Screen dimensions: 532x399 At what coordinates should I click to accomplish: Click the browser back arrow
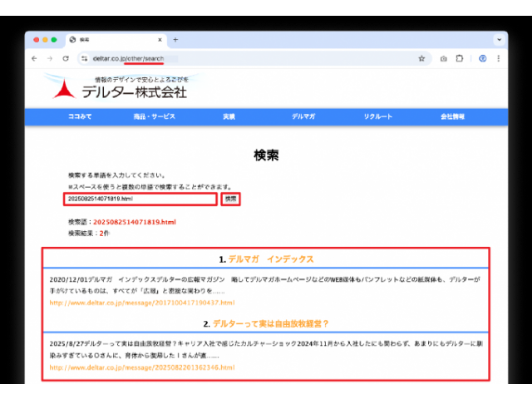[x=34, y=59]
